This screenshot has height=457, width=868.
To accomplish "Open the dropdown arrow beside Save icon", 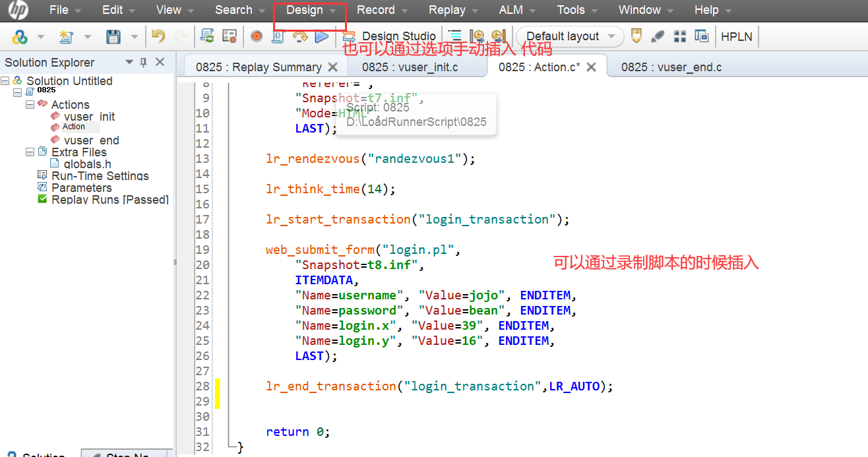I will click(x=135, y=37).
